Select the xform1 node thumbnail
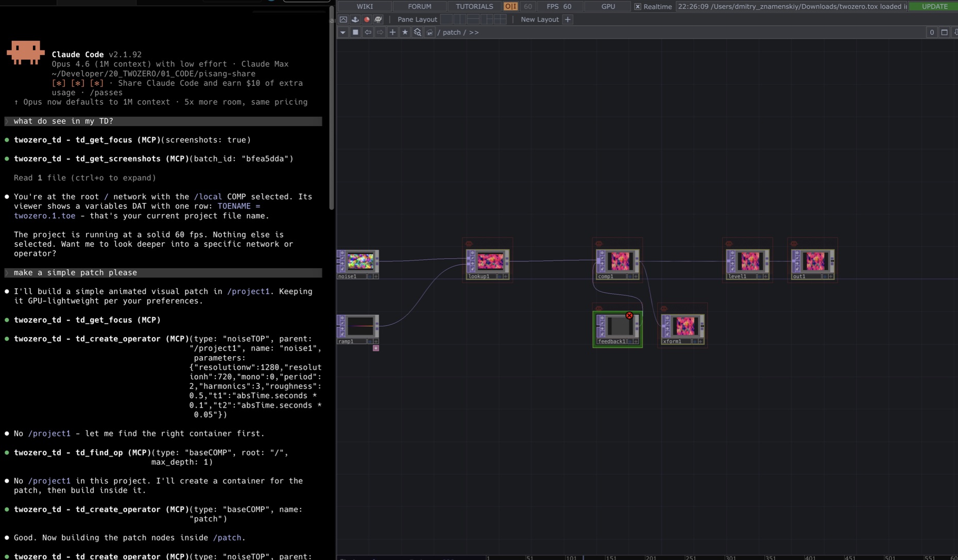 click(x=685, y=326)
